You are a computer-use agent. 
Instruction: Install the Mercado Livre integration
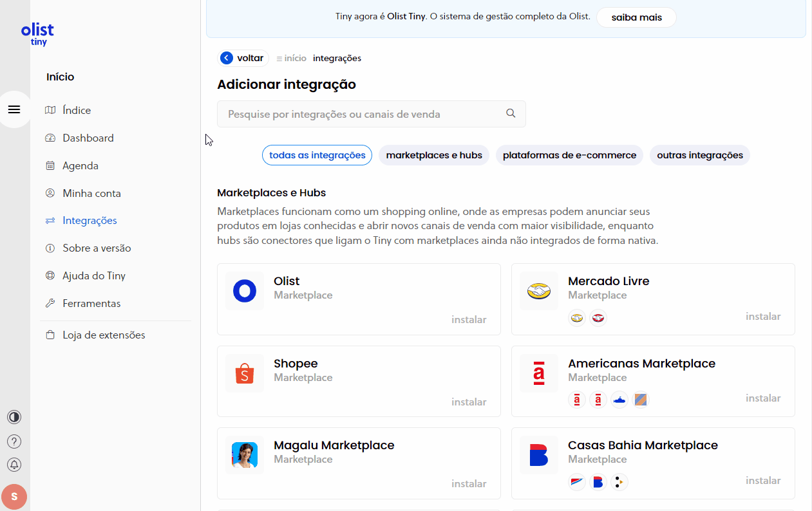763,317
